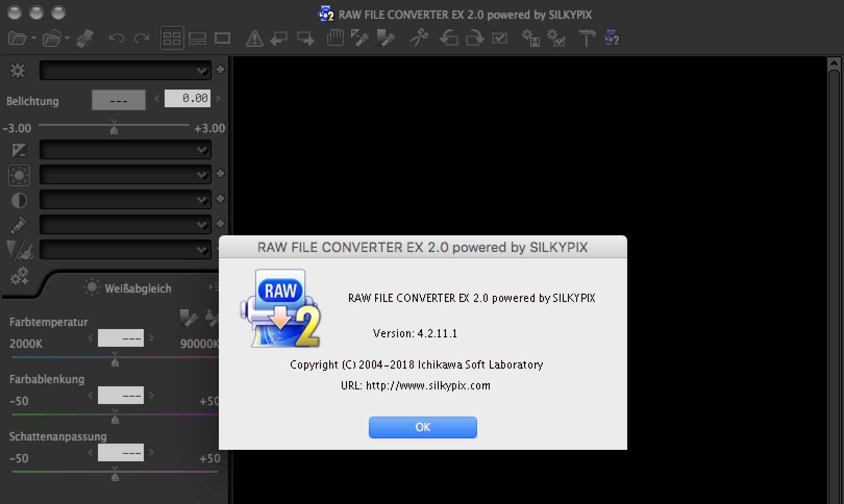Click the gear with disk development icon

tap(531, 39)
